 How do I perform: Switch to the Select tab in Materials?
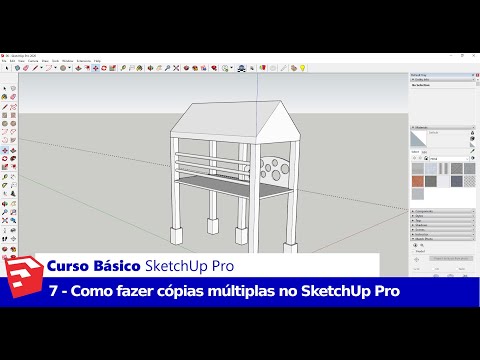coord(415,152)
